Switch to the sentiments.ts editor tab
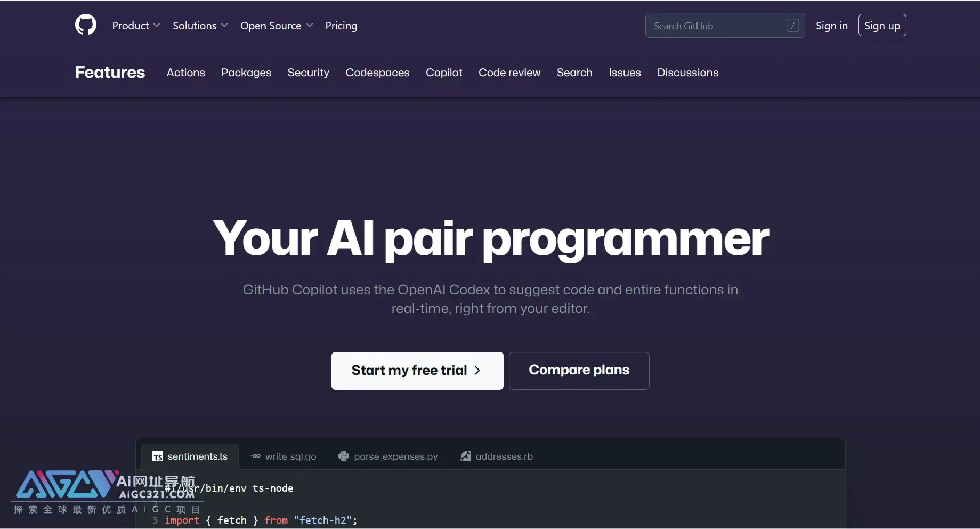 190,456
